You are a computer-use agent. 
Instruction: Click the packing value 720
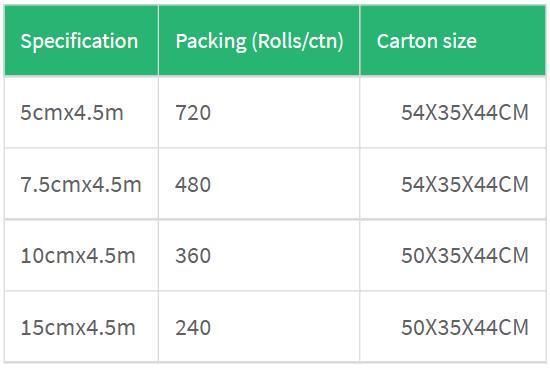click(193, 113)
